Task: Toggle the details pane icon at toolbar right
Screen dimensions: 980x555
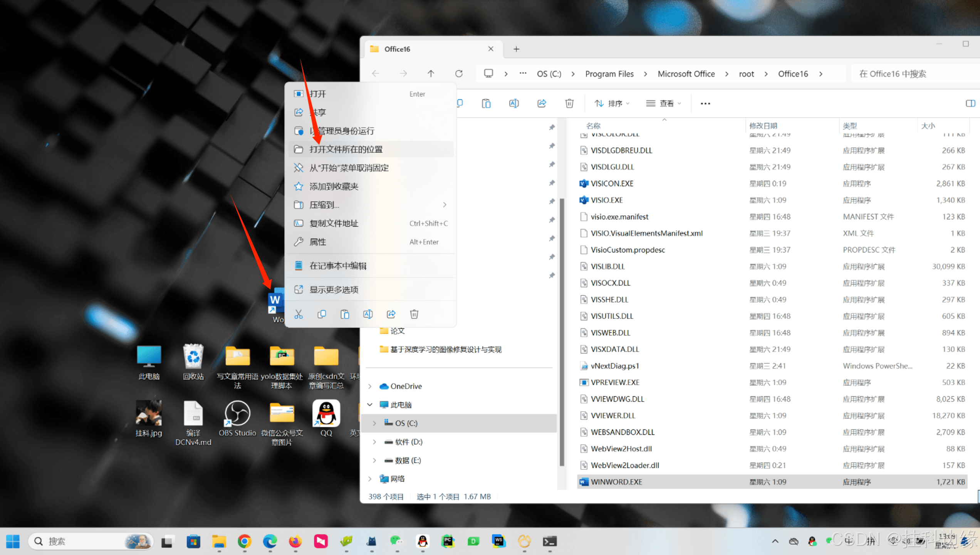Action: 970,103
